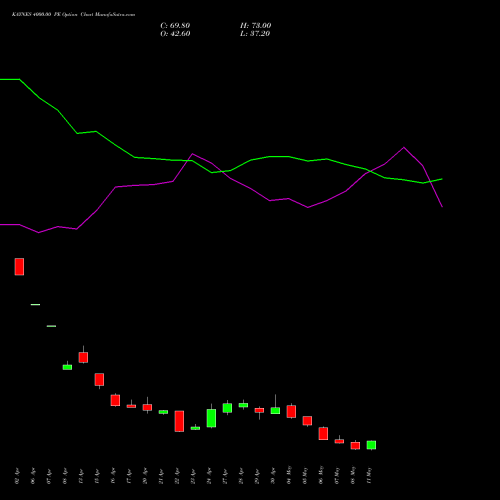
Task: Click the large red candlestick for 22 Apr
Action: pos(179,421)
